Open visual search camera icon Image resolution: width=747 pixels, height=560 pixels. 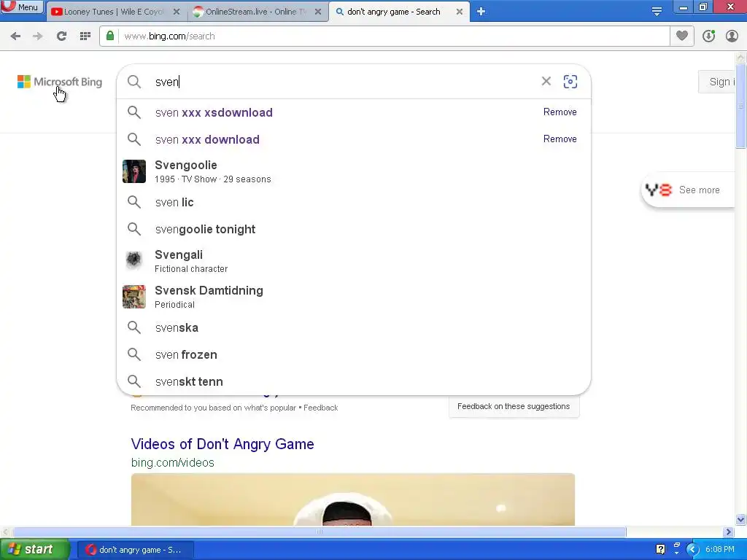coord(570,82)
